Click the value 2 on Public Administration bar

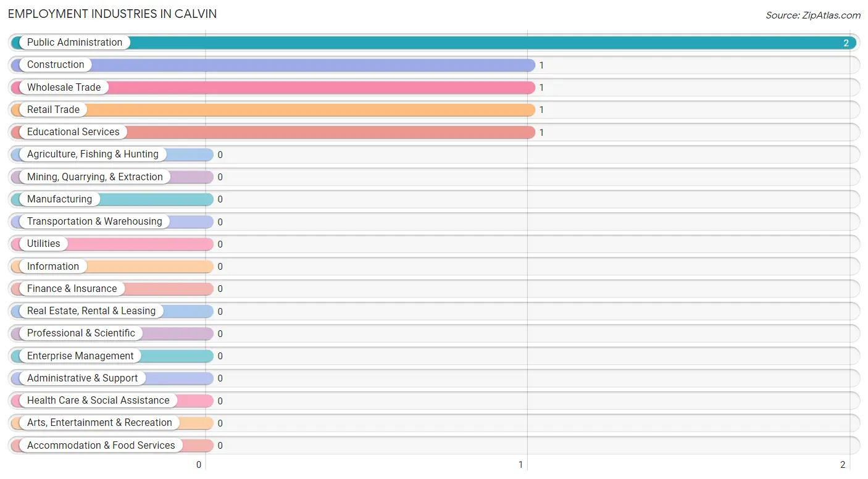[x=846, y=43]
